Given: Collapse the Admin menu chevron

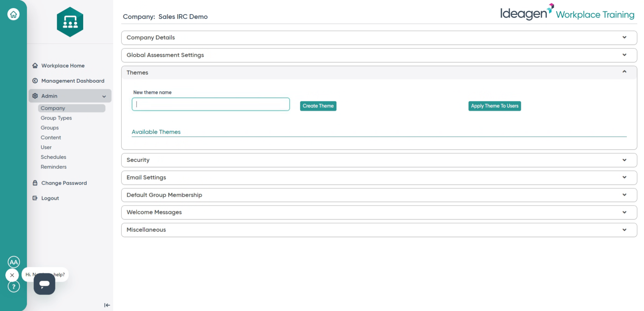Looking at the screenshot, I should (104, 96).
